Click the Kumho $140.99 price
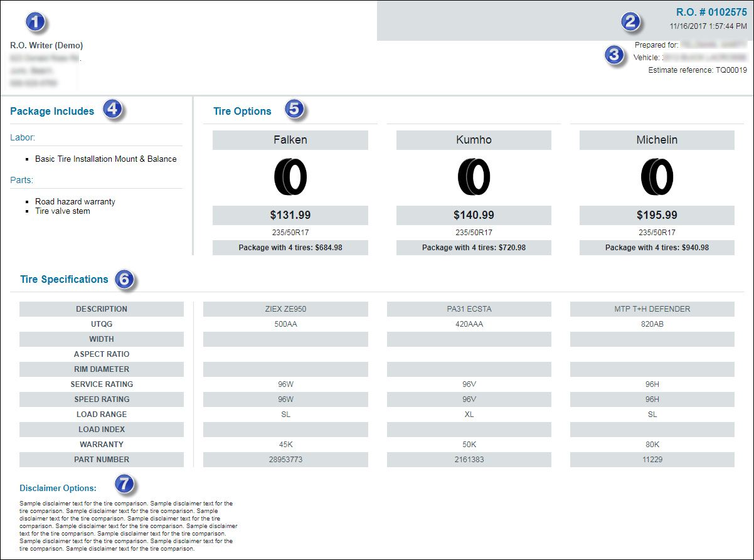Screen dimensions: 754x560 click(474, 215)
